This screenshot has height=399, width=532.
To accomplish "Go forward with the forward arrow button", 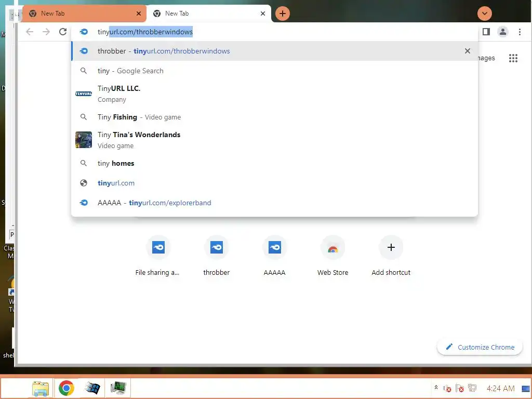I will pyautogui.click(x=46, y=32).
